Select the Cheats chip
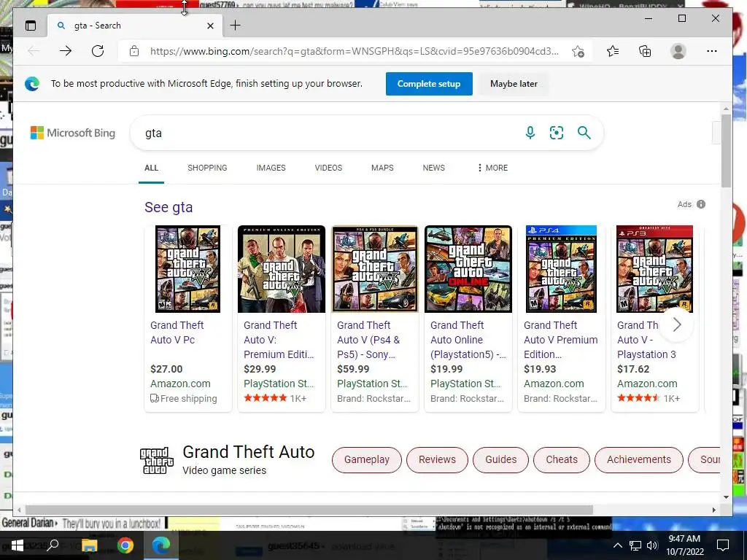 562,460
